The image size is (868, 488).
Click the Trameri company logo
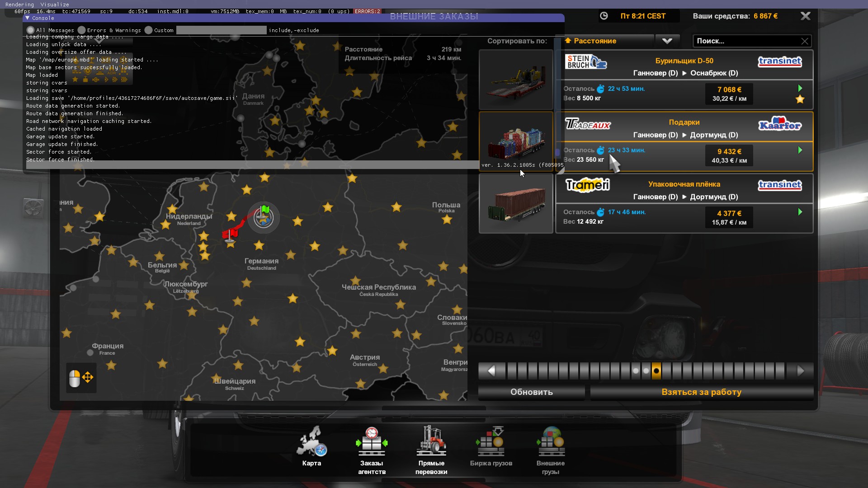(588, 185)
